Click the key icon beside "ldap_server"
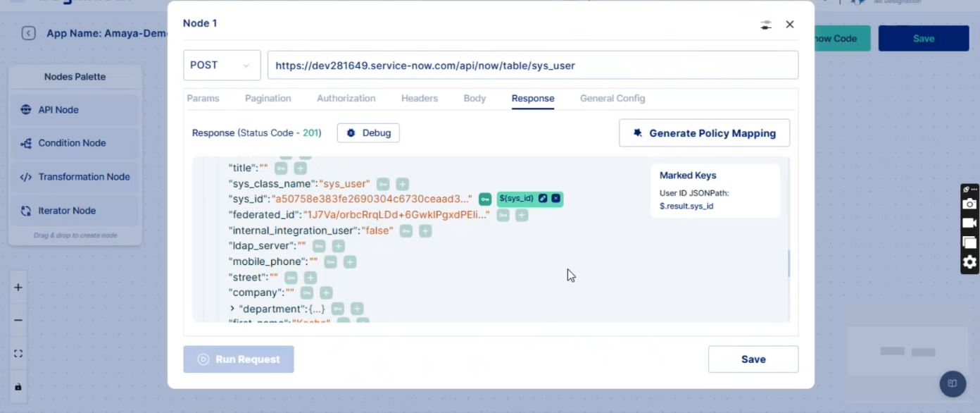Image resolution: width=980 pixels, height=413 pixels. tap(319, 246)
